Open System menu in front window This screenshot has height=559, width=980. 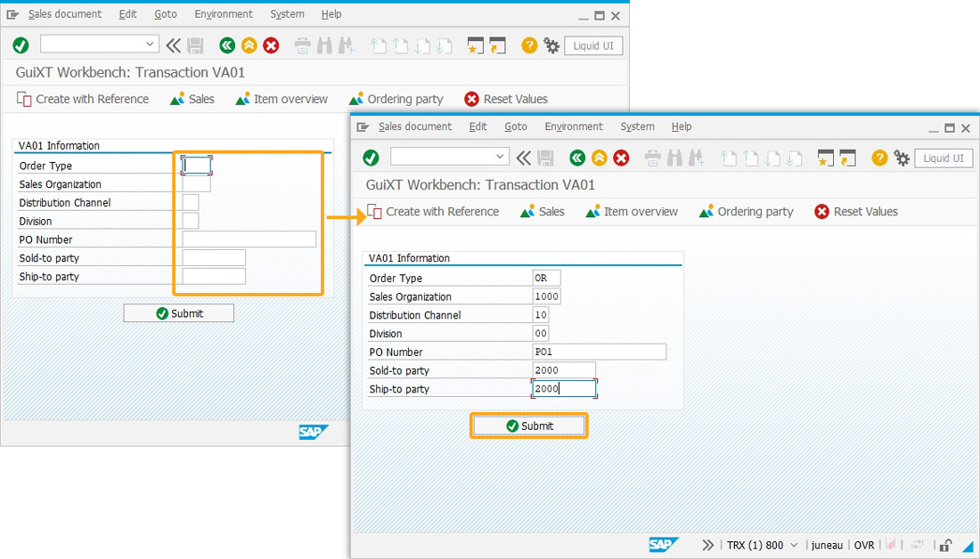click(638, 126)
